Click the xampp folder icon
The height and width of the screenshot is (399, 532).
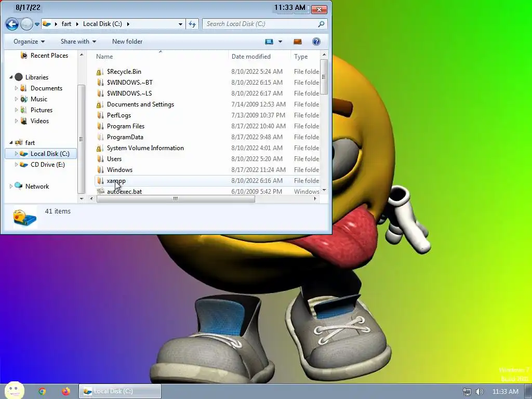pyautogui.click(x=100, y=180)
